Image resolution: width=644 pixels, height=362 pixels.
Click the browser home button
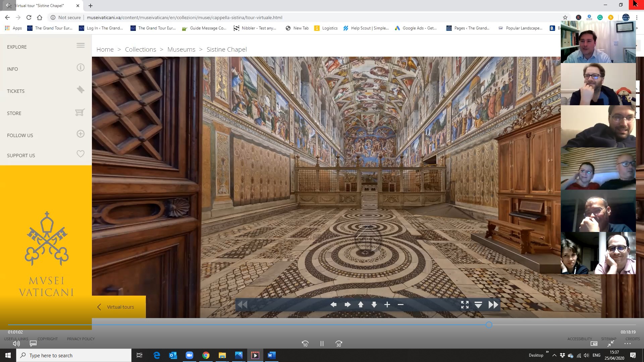tap(40, 17)
